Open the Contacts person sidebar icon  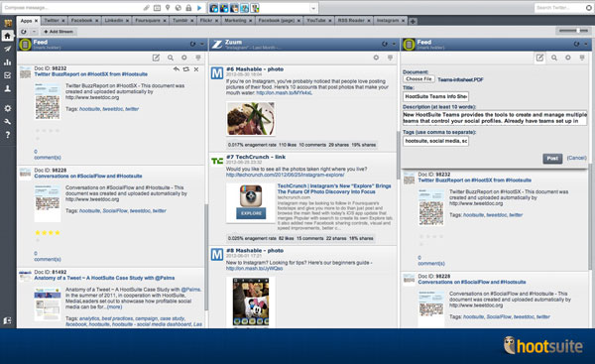[7, 88]
